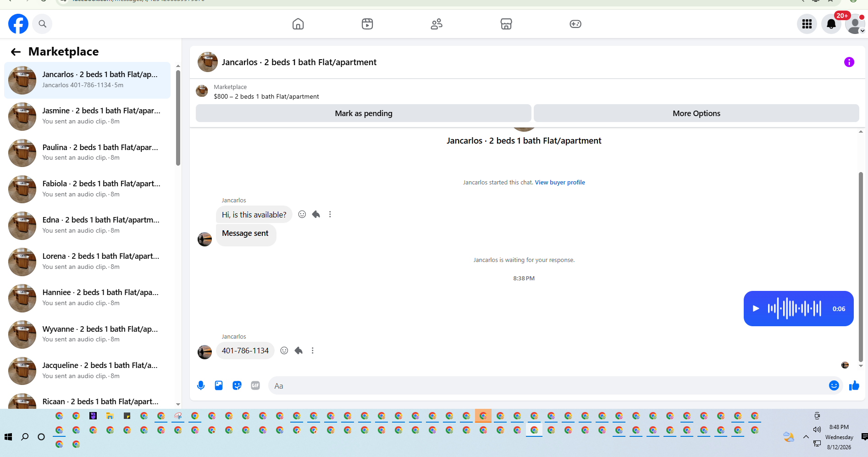This screenshot has width=868, height=457.
Task: Open more options for 401-786-1134 message
Action: [x=313, y=351]
